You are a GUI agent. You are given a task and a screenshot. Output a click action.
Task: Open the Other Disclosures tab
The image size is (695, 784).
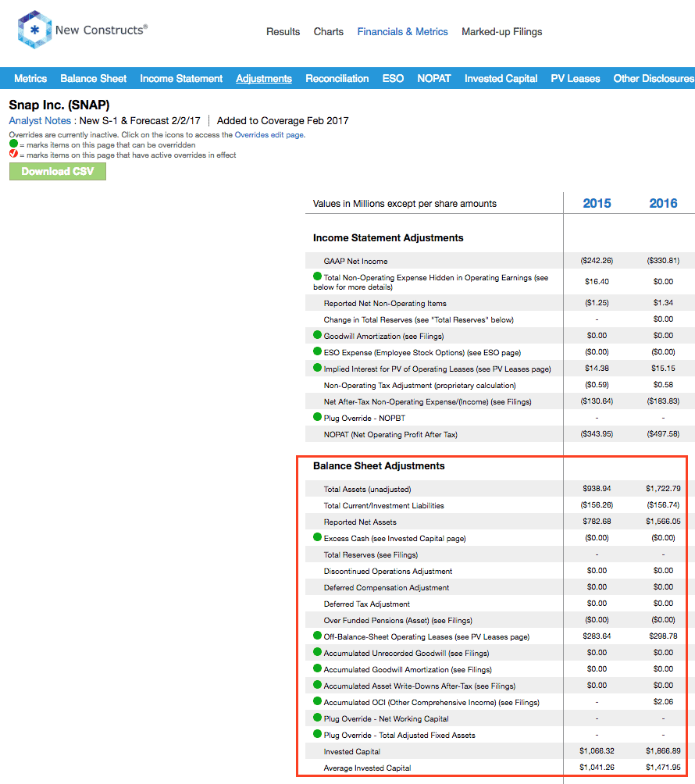click(654, 79)
